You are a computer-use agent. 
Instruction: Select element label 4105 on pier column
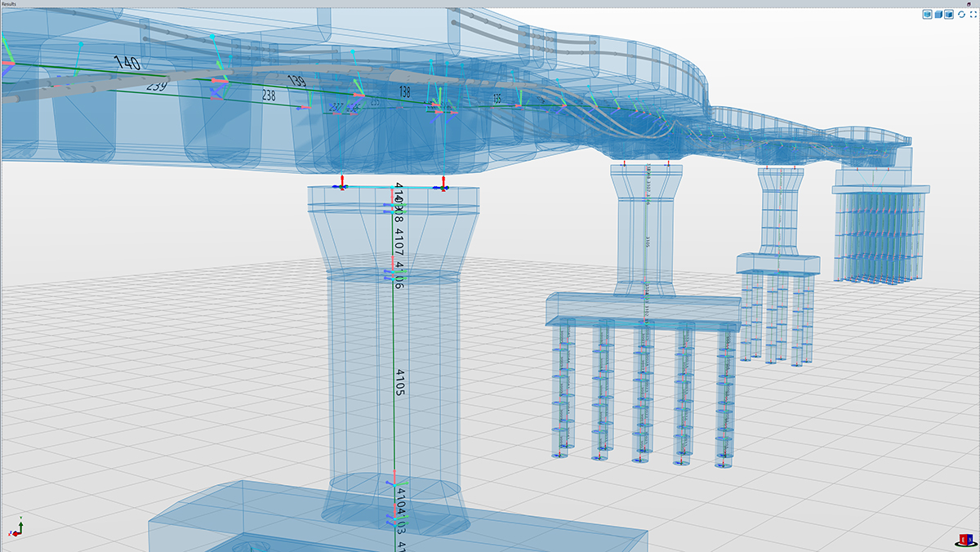400,381
